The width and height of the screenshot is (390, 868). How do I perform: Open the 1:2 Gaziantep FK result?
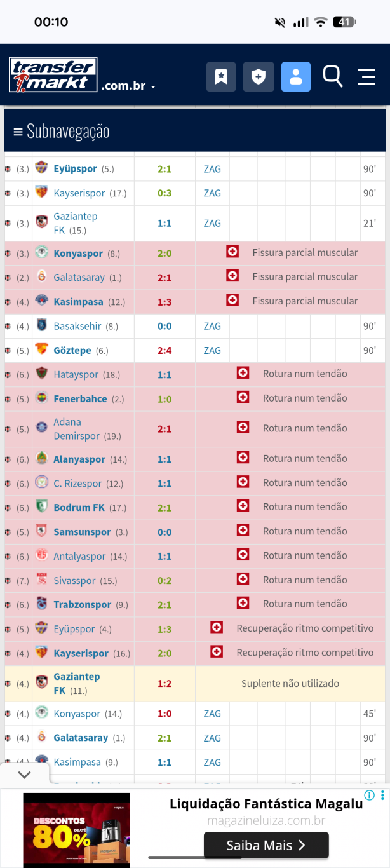[165, 684]
